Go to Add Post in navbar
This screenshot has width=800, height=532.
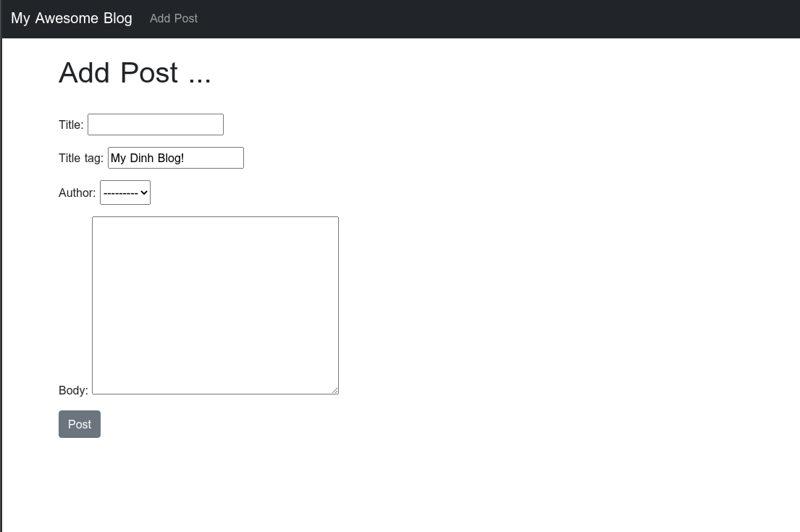coord(174,18)
